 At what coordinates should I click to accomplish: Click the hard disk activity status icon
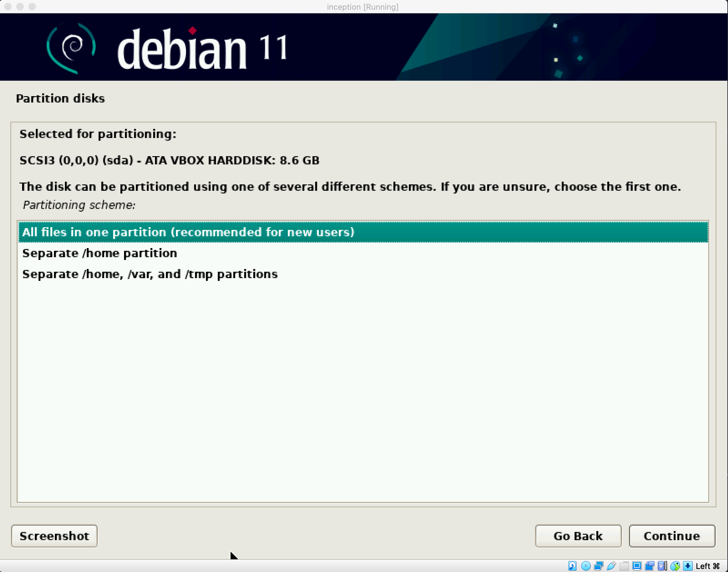(572, 566)
